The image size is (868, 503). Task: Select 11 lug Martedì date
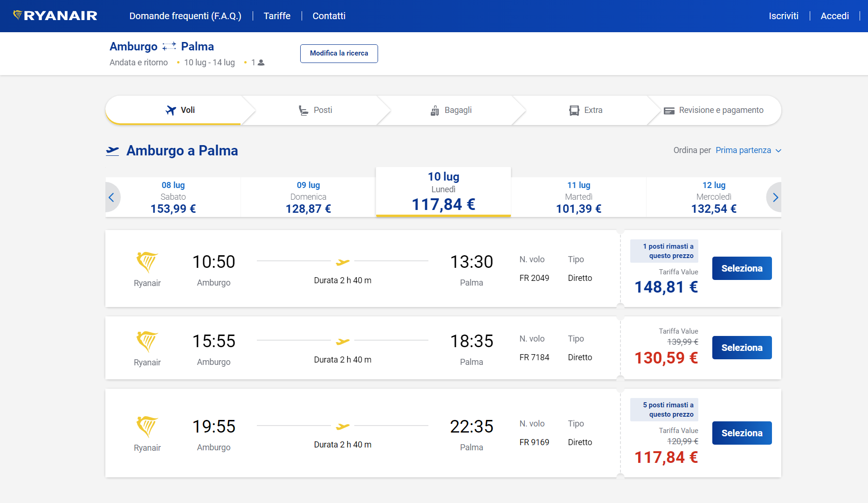pos(579,197)
